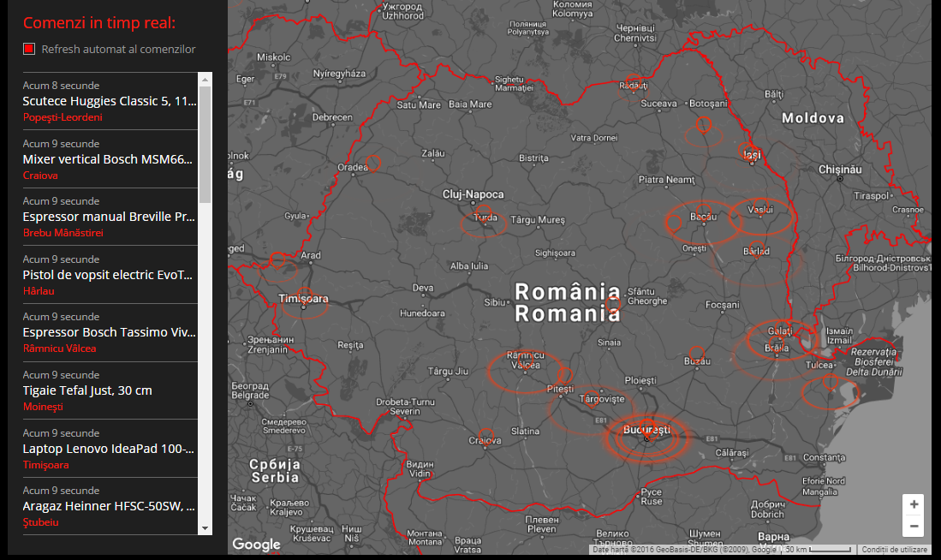Click the Sibiu label on map
The height and width of the screenshot is (560, 941).
495,302
